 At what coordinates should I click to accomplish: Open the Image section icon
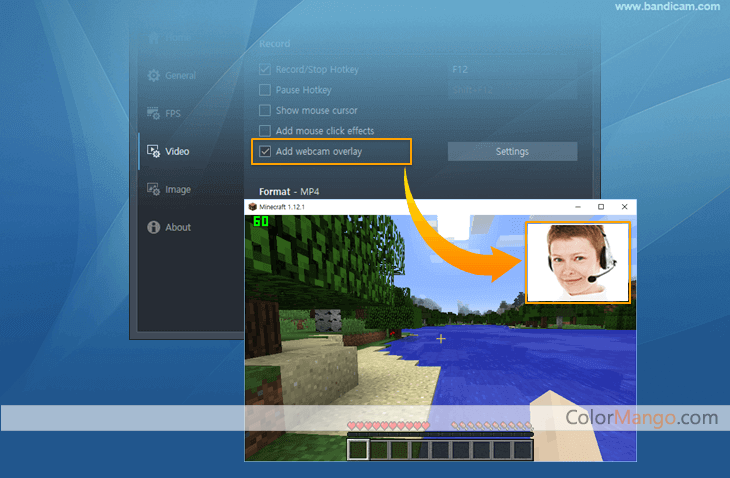153,189
